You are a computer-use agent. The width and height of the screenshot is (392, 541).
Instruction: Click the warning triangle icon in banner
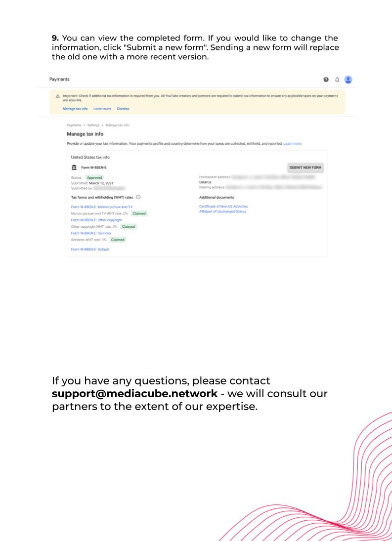[x=58, y=96]
